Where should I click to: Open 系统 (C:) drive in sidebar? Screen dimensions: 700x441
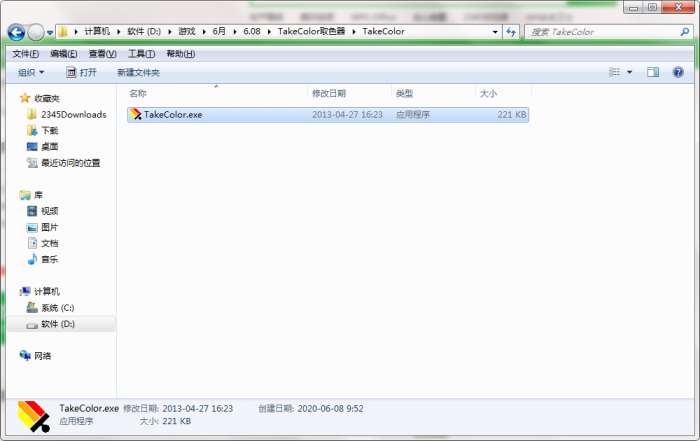[58, 308]
